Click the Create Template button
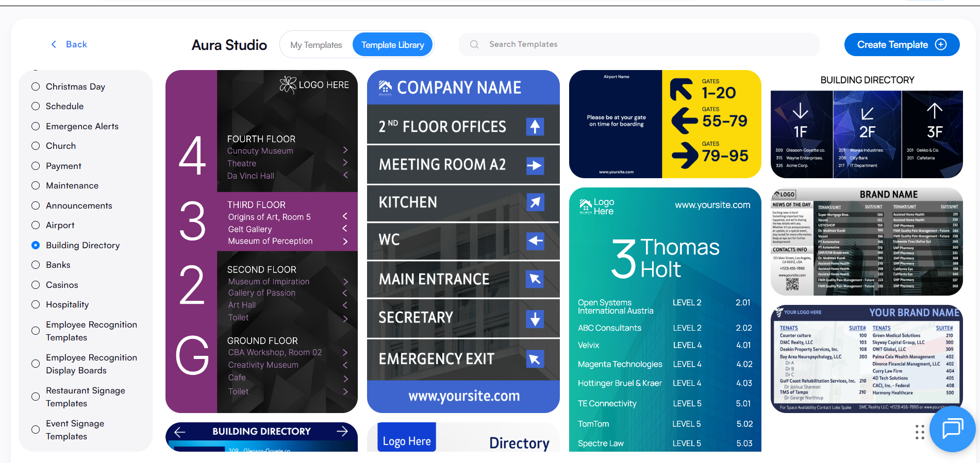The width and height of the screenshot is (980, 463). 902,44
